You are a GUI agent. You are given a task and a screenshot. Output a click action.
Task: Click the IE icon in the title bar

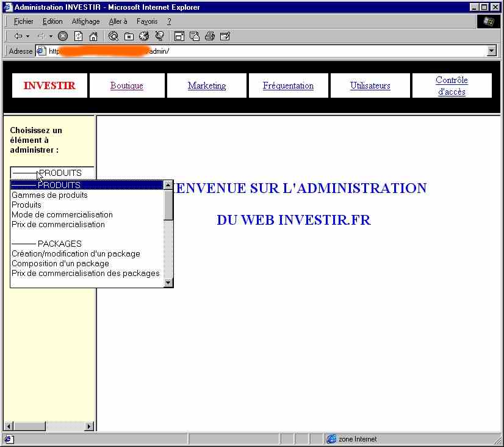tap(8, 7)
